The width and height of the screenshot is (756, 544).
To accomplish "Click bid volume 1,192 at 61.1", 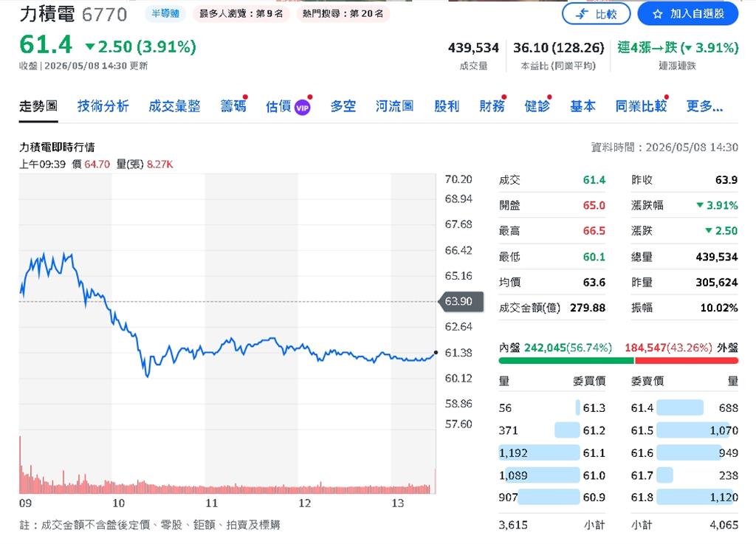I will (513, 453).
